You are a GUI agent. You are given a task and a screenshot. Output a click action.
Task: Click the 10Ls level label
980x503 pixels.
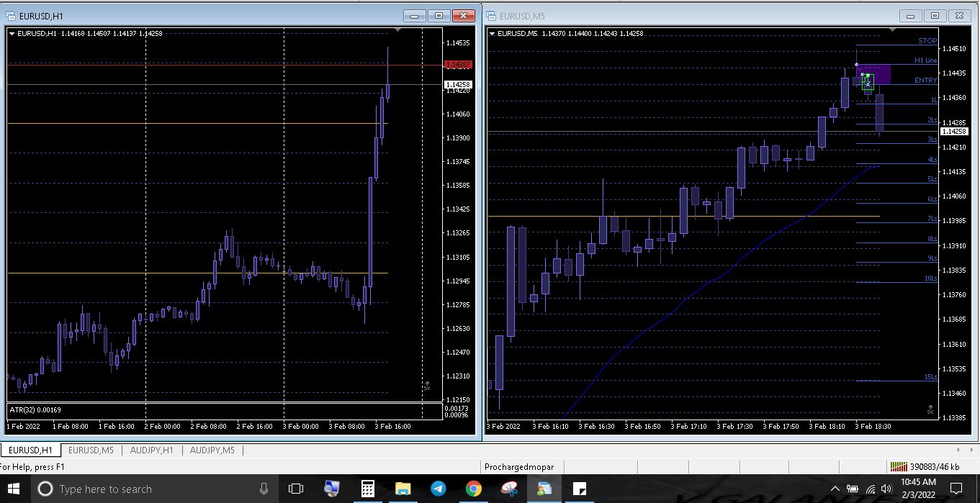coord(931,278)
